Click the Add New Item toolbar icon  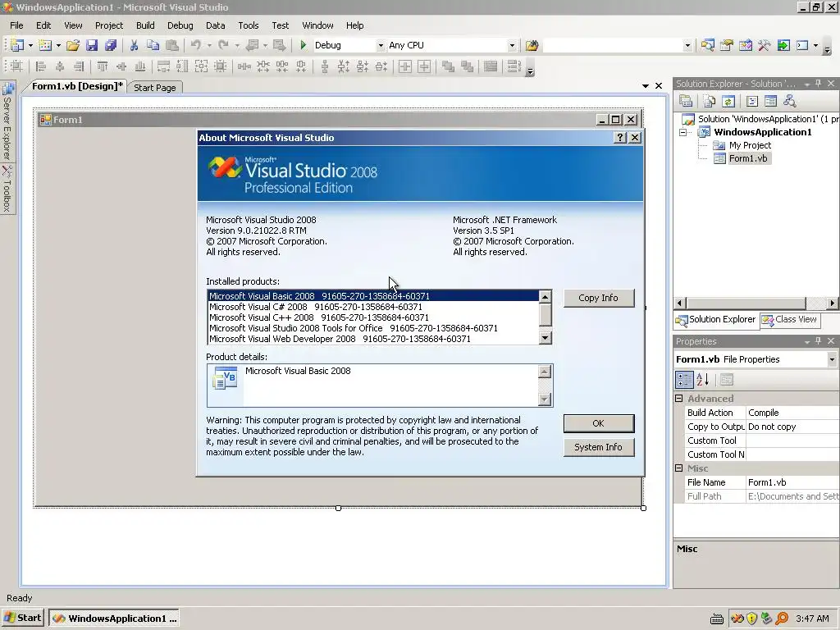point(45,46)
